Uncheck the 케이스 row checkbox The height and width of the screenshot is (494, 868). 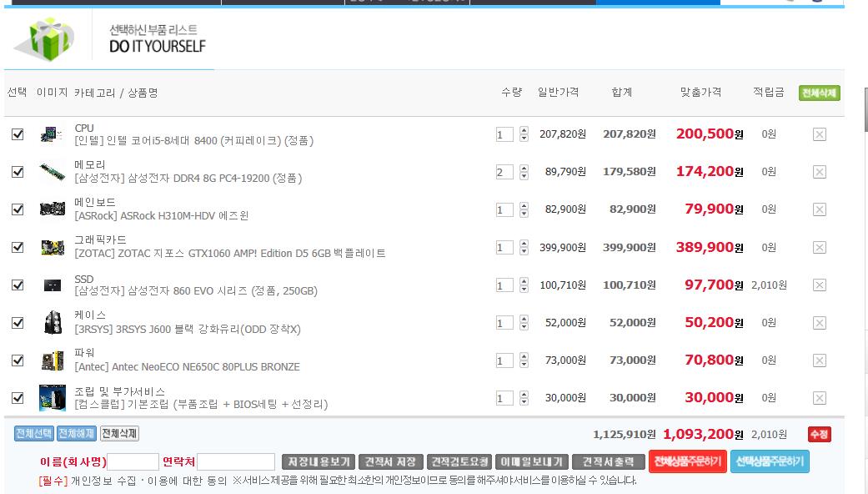18,323
